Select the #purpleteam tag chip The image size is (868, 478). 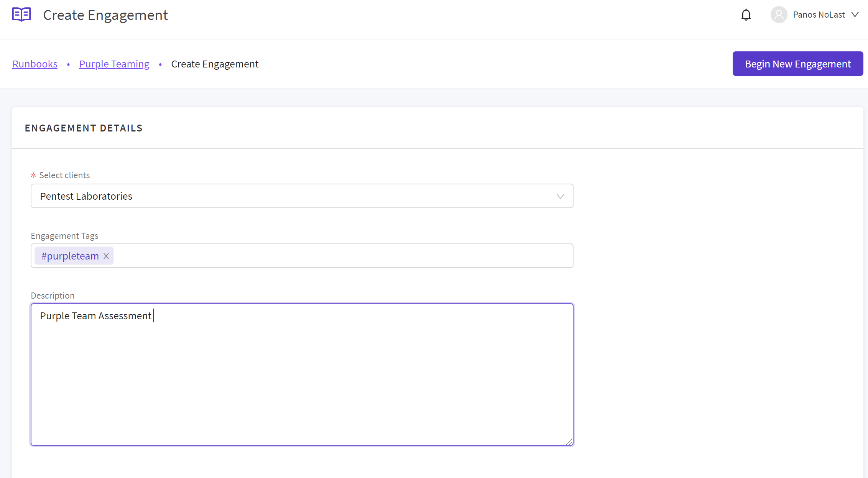coord(70,256)
